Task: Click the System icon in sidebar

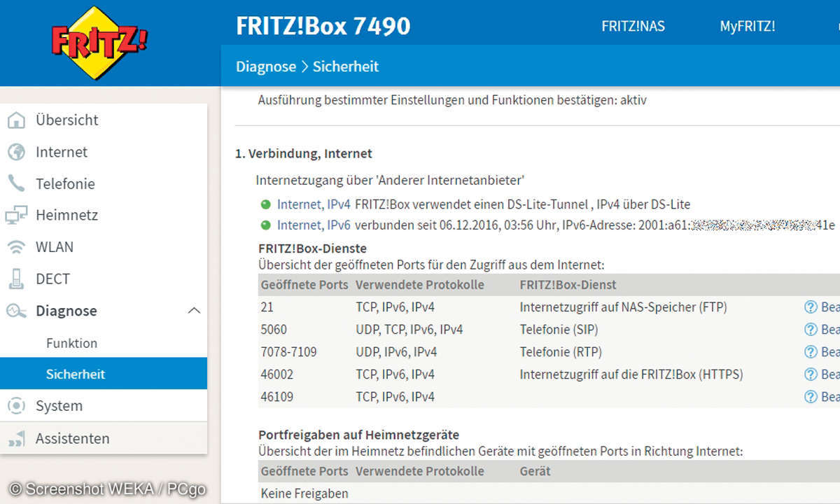Action: 16,406
